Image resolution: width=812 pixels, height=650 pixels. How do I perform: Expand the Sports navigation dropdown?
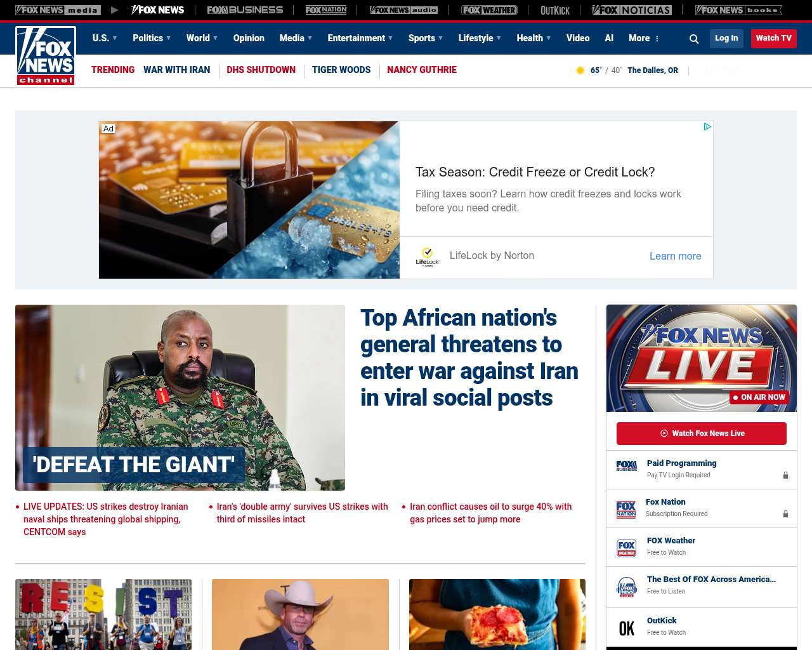(426, 38)
